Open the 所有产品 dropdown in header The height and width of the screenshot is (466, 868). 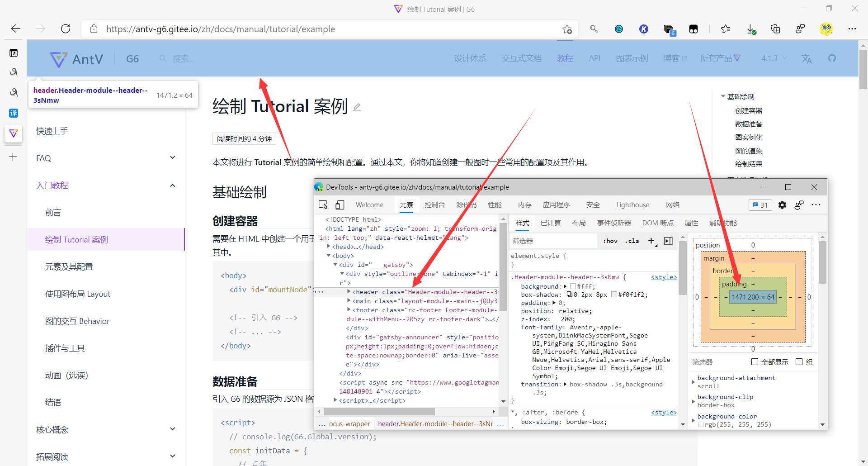tap(720, 58)
